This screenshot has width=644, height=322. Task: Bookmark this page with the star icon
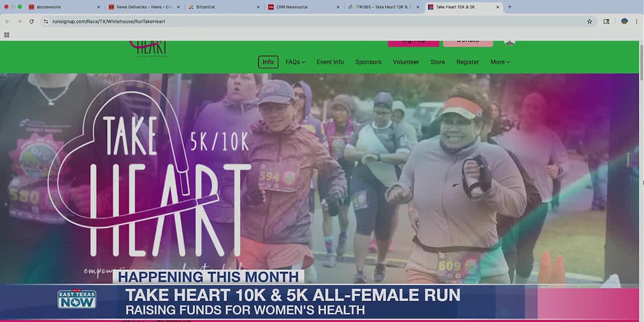click(x=589, y=21)
